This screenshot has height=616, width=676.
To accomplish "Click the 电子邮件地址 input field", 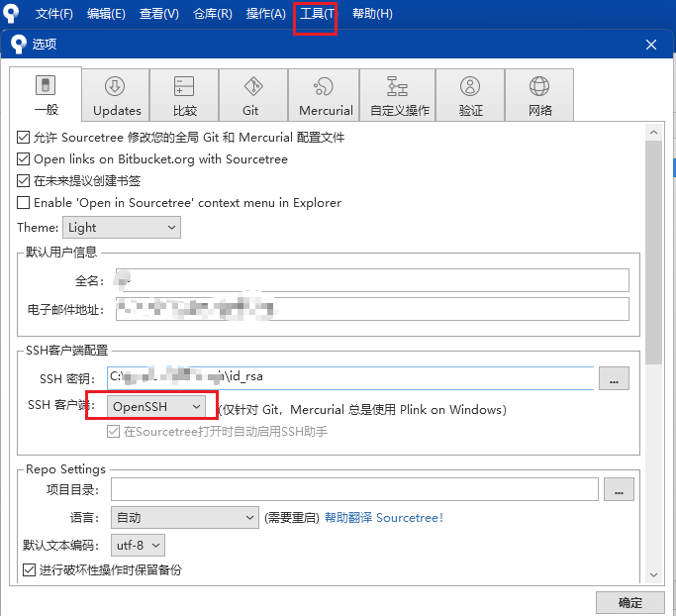I will click(x=372, y=309).
